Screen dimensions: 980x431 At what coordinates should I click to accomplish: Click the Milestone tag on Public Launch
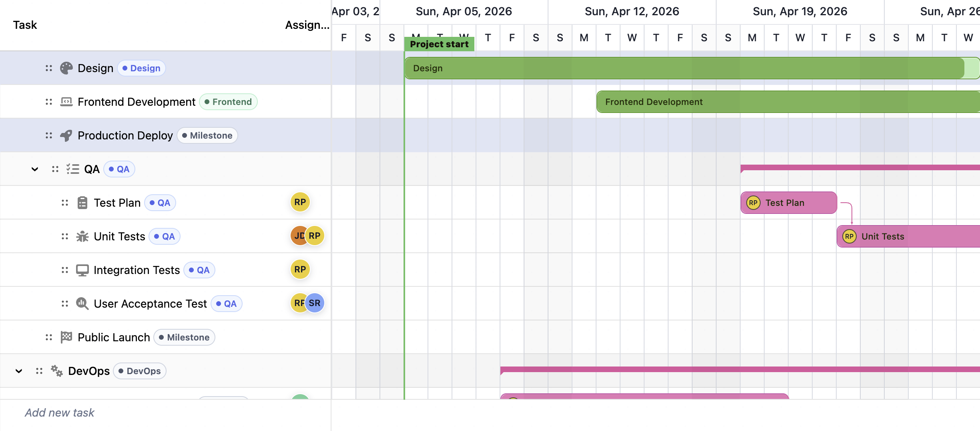[x=185, y=337]
